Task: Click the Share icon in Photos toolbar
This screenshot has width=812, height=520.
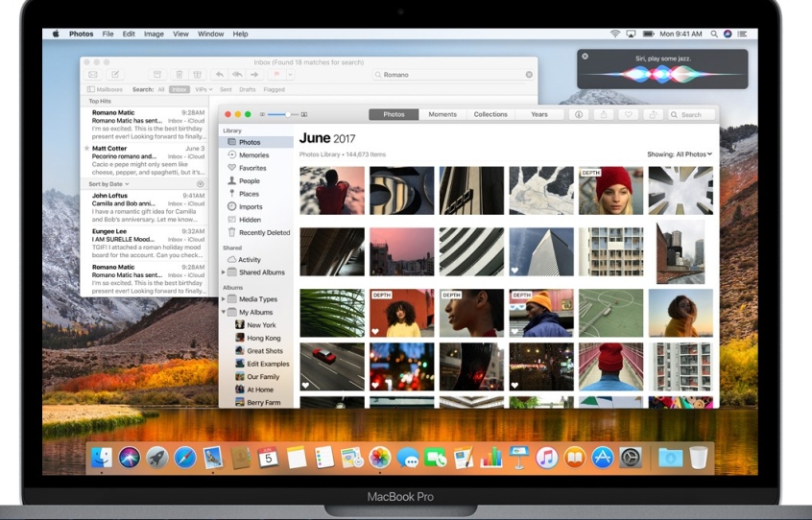Action: coord(604,114)
